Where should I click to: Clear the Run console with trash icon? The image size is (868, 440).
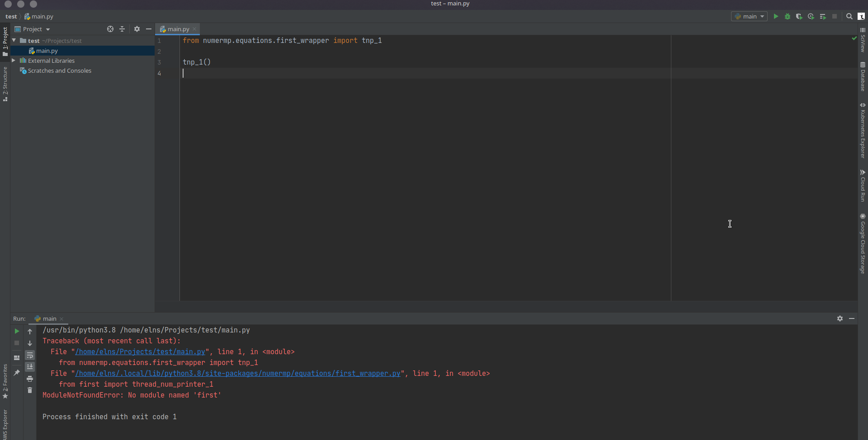pos(30,390)
